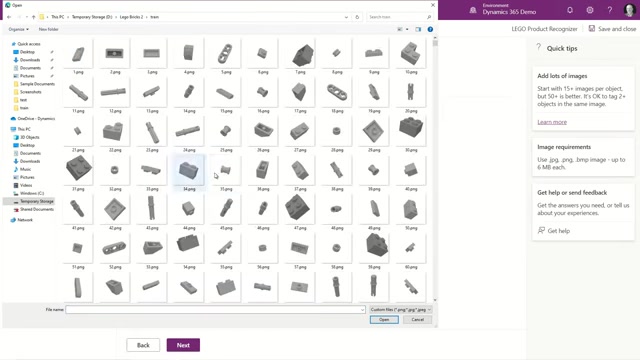Open the user profile avatar
Image resolution: width=640 pixels, height=360 pixels.
(x=629, y=10)
